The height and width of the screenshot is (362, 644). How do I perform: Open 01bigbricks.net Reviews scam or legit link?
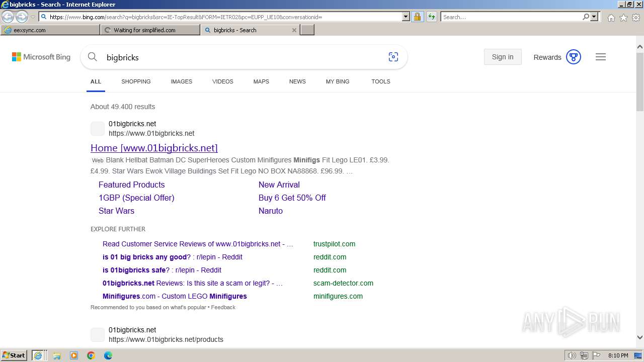click(193, 283)
